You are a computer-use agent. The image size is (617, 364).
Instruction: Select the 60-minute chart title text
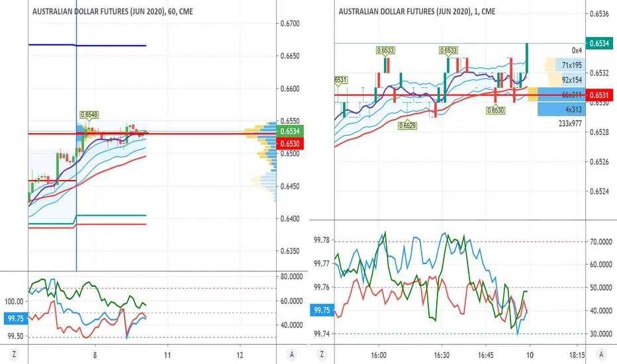click(113, 11)
